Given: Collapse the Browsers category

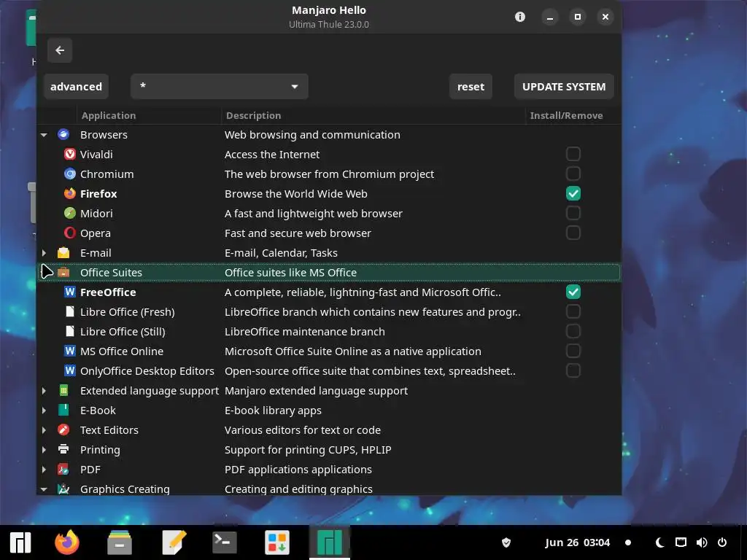Looking at the screenshot, I should pyautogui.click(x=44, y=135).
